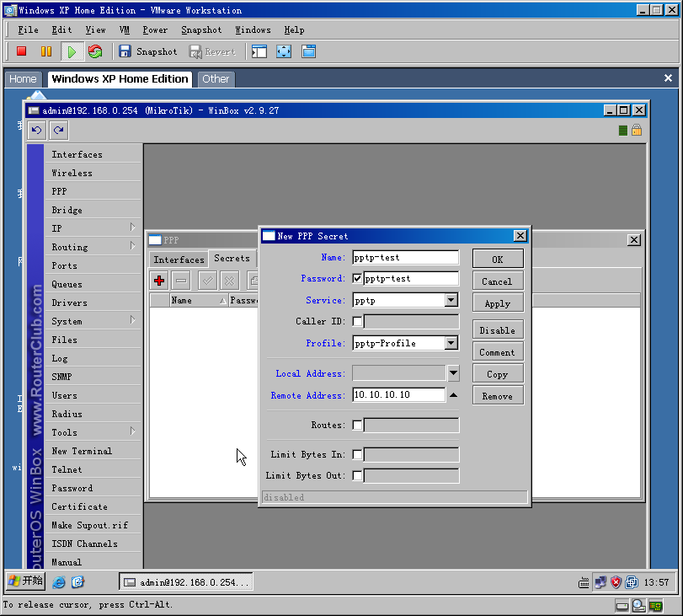Open the VMware File menu
683x616 pixels.
pyautogui.click(x=28, y=30)
